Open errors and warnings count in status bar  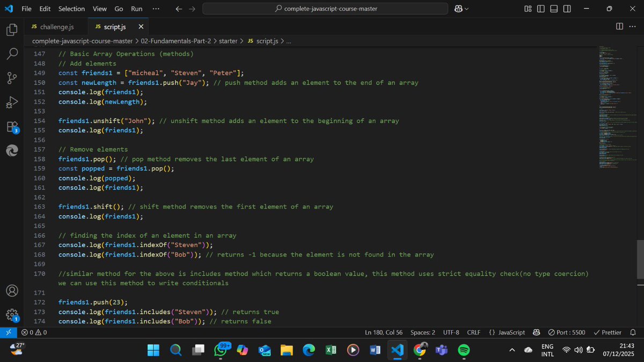pos(34,333)
